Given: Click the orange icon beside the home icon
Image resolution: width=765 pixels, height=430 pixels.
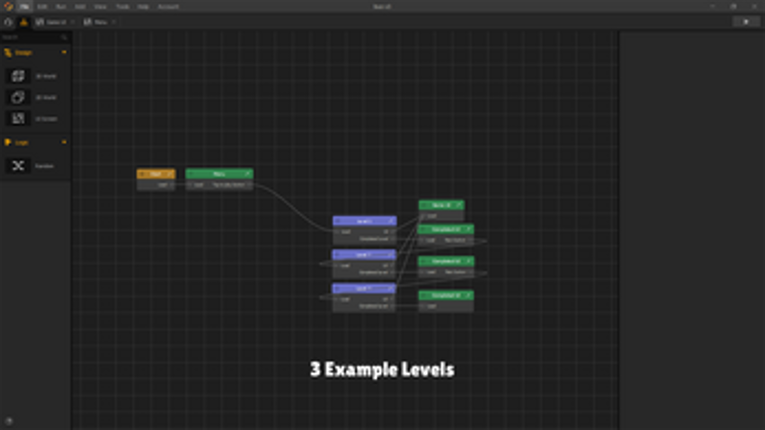Looking at the screenshot, I should coord(24,22).
